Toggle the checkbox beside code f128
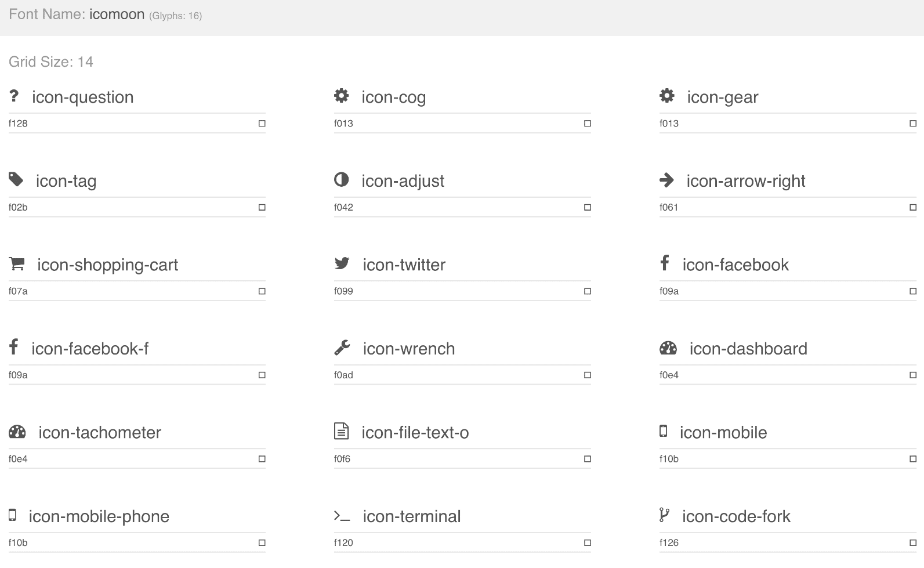Image resolution: width=924 pixels, height=568 pixels. click(261, 123)
